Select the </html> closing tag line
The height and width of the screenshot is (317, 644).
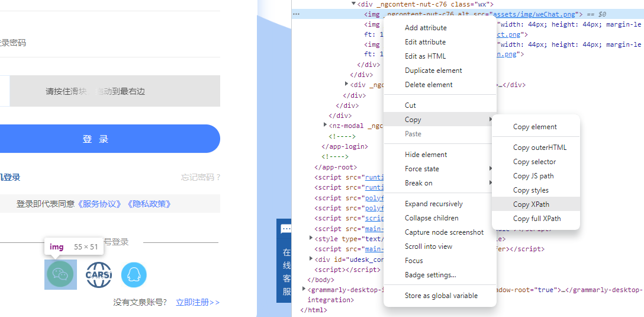coord(314,310)
